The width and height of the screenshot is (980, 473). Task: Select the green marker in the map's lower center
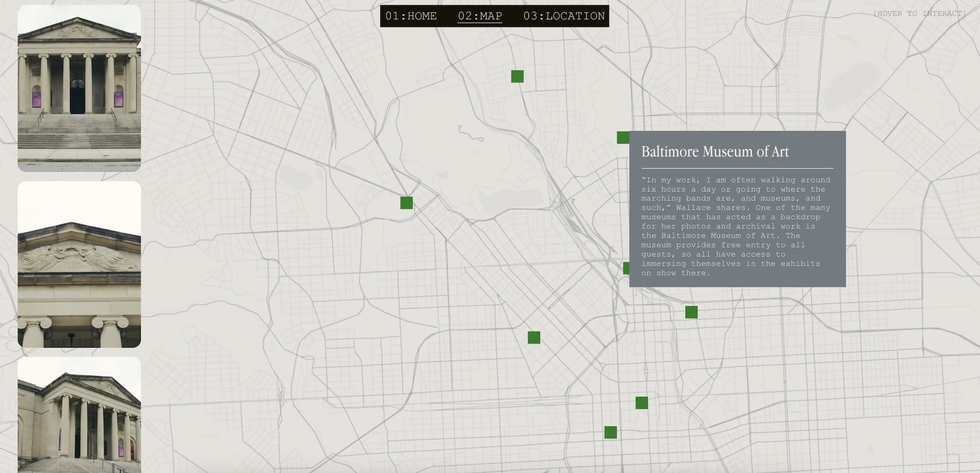pos(534,337)
